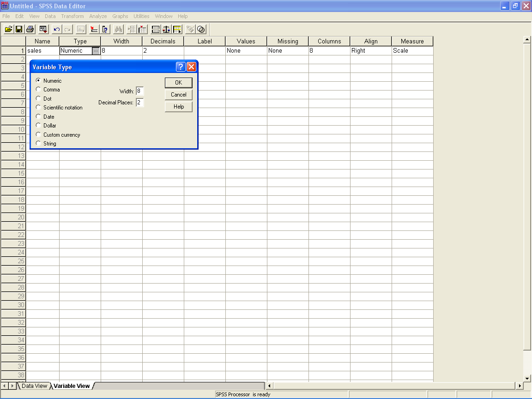Click the Decimals column header

click(x=163, y=41)
